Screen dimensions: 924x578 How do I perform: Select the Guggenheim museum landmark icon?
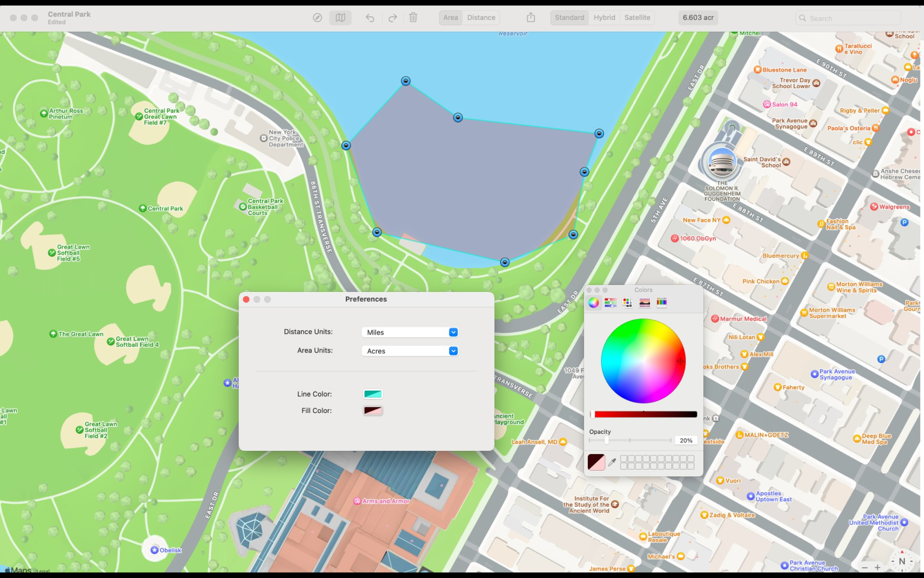(722, 162)
